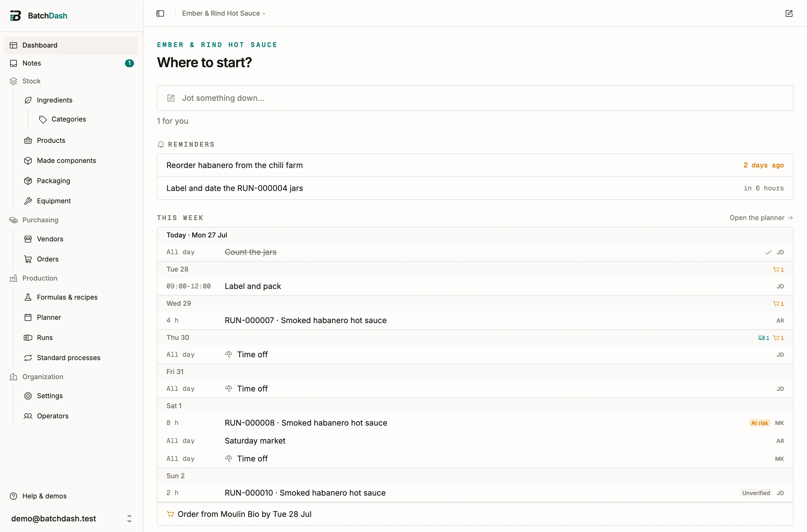Click the At risk badge on RUN-000008
Screen dimensions: 807x532
tap(759, 423)
